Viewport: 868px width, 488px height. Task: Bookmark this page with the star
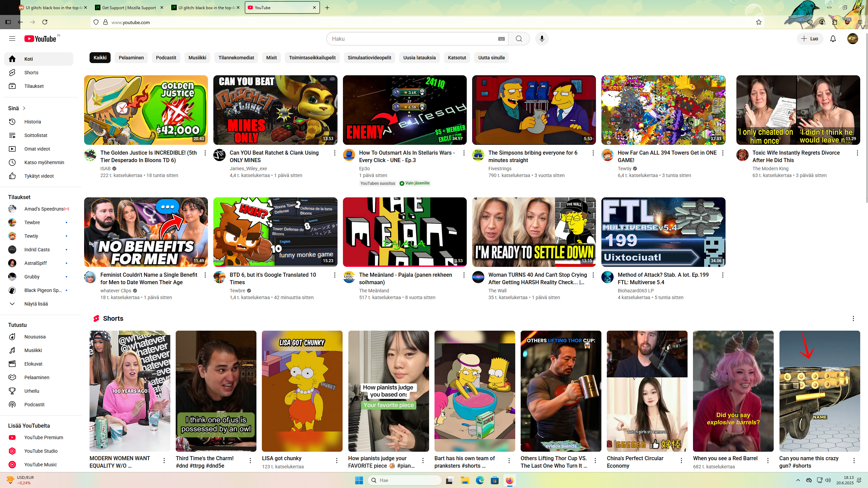pos(758,22)
